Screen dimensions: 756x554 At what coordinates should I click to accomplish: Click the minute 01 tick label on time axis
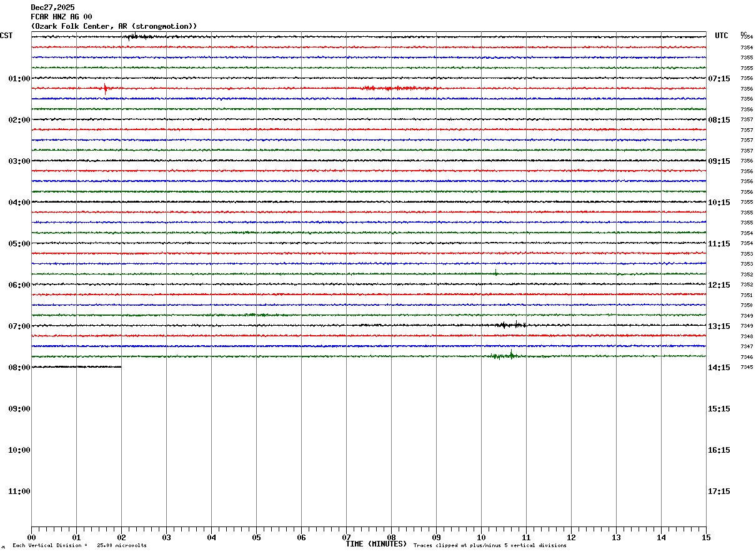[76, 537]
